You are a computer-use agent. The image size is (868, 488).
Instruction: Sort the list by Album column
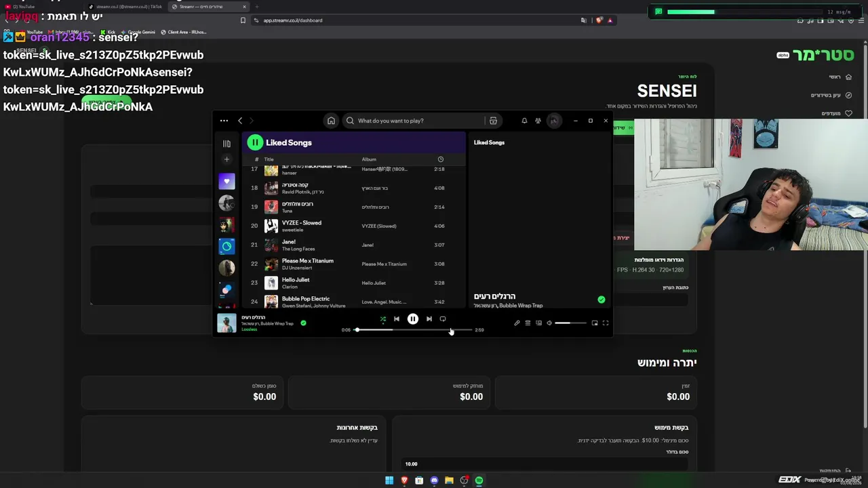369,159
